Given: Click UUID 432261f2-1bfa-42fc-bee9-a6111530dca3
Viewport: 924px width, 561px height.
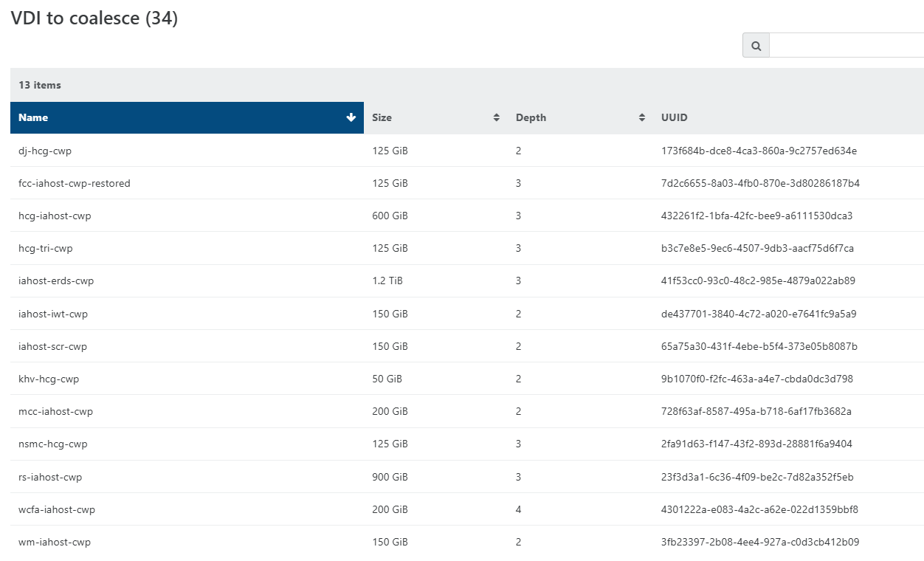Looking at the screenshot, I should (757, 216).
